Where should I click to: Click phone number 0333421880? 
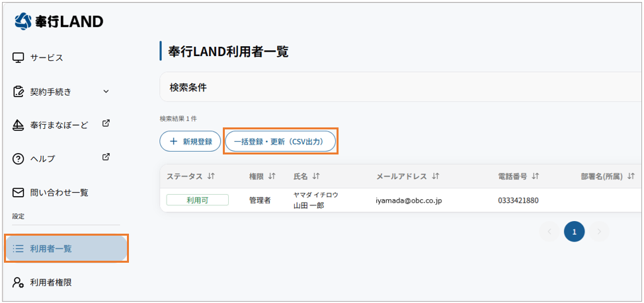[x=518, y=201]
